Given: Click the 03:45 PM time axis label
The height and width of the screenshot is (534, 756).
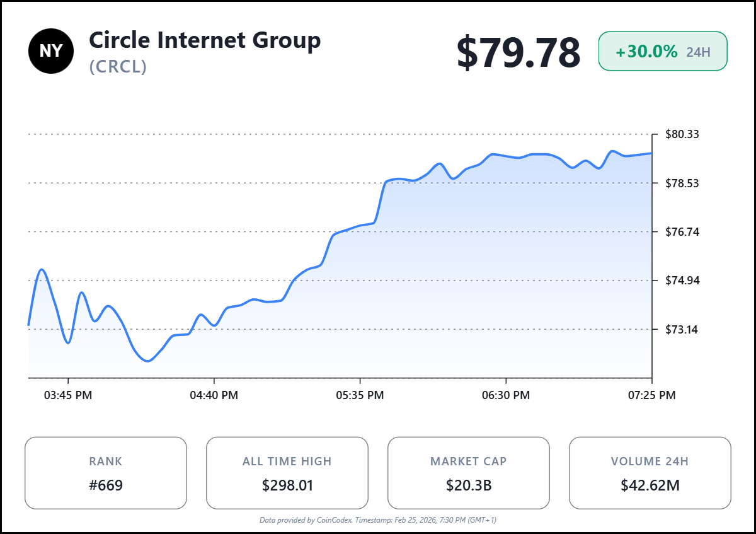Looking at the screenshot, I should (x=68, y=395).
